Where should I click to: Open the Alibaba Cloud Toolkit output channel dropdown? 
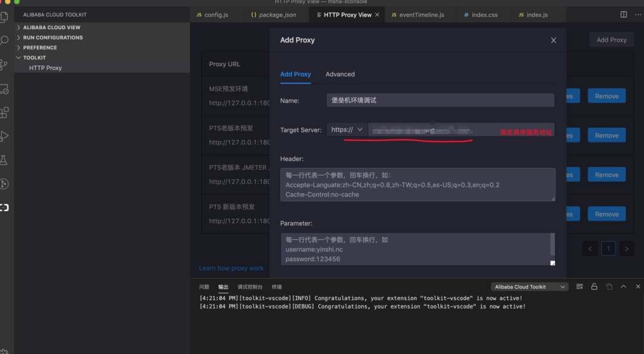pos(530,287)
